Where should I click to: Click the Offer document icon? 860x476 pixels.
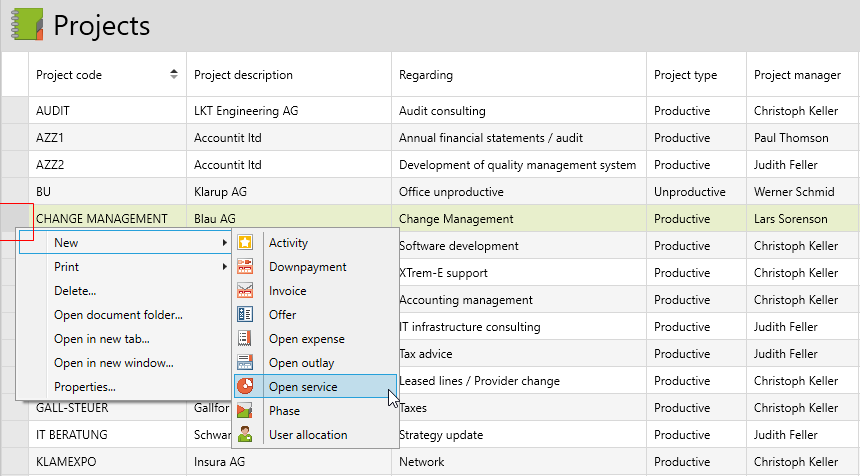[245, 315]
